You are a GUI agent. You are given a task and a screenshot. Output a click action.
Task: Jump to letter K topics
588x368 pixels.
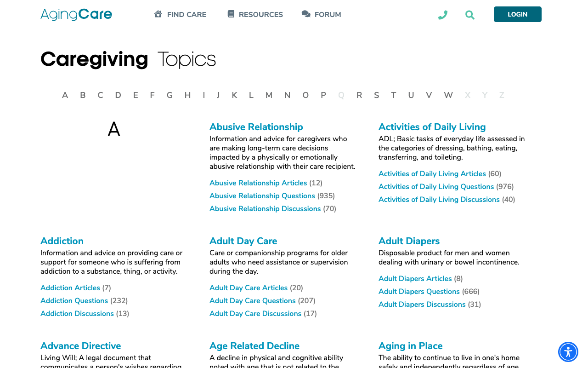pos(234,95)
